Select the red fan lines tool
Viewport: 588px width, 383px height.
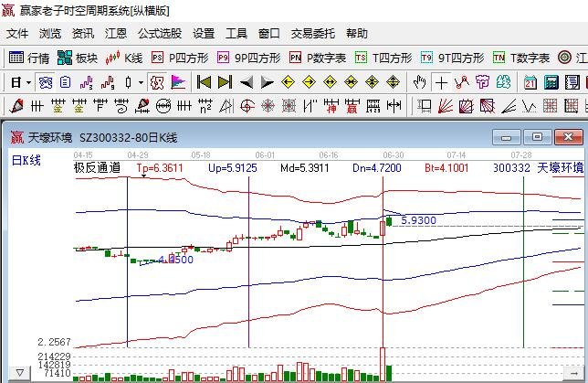(x=446, y=107)
